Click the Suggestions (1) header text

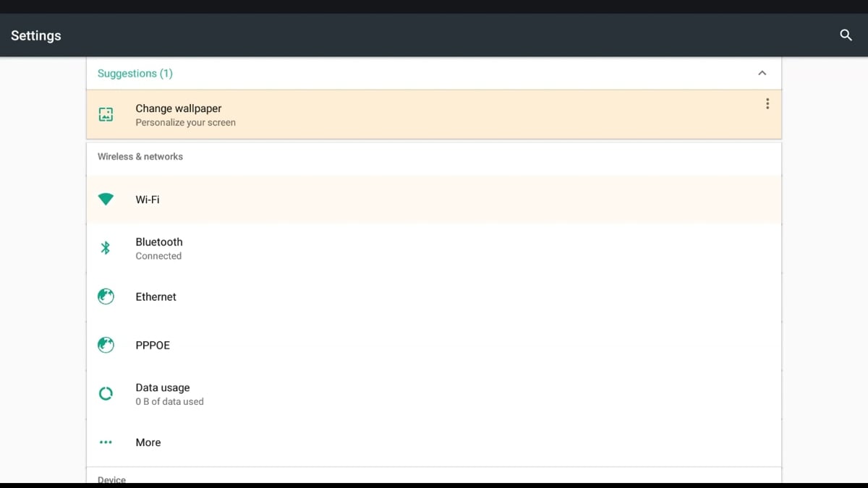(135, 73)
